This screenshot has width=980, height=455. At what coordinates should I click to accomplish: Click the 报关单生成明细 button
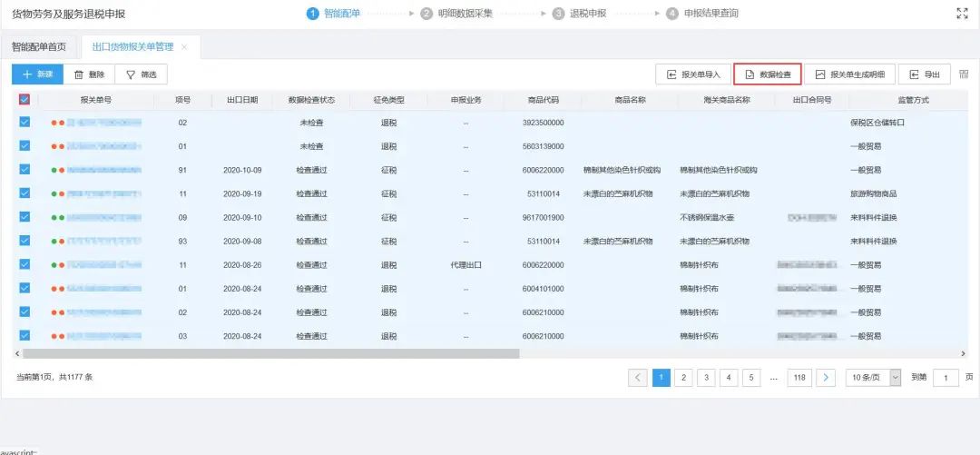(x=849, y=74)
